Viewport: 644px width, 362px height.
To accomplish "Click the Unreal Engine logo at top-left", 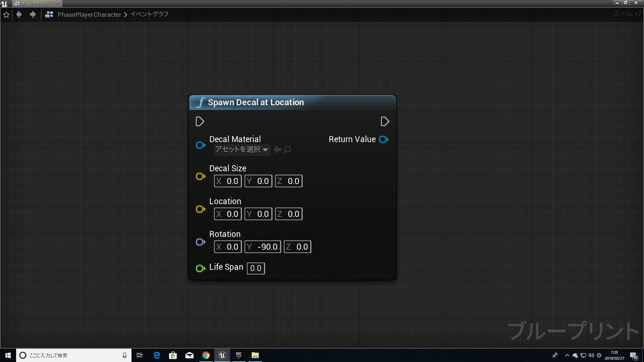I will pyautogui.click(x=4, y=3).
